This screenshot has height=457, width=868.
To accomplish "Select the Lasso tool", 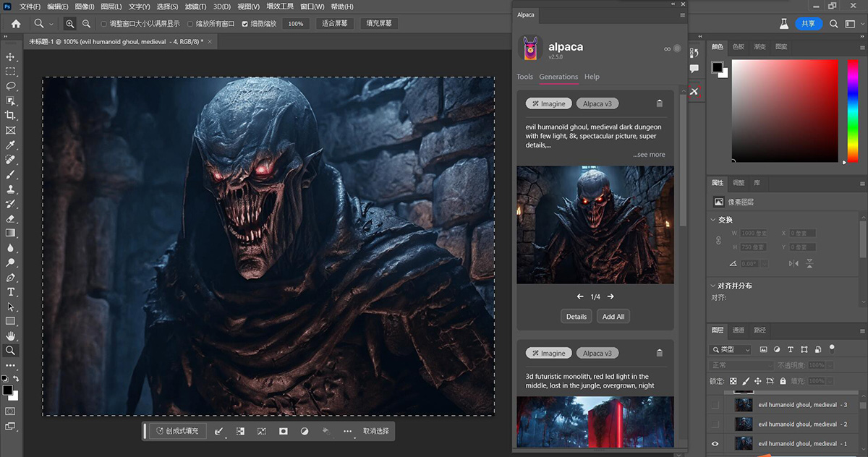I will (x=10, y=86).
